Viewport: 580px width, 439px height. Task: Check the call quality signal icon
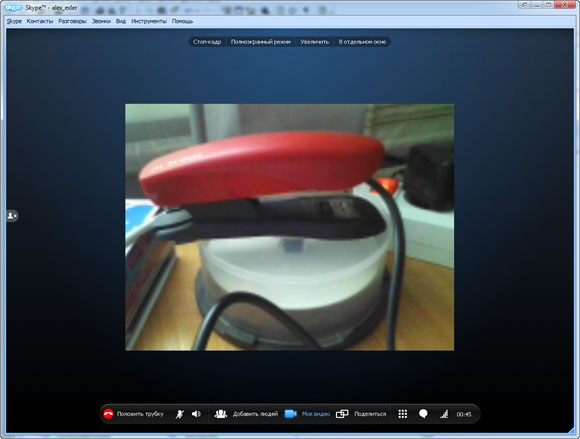(x=444, y=414)
